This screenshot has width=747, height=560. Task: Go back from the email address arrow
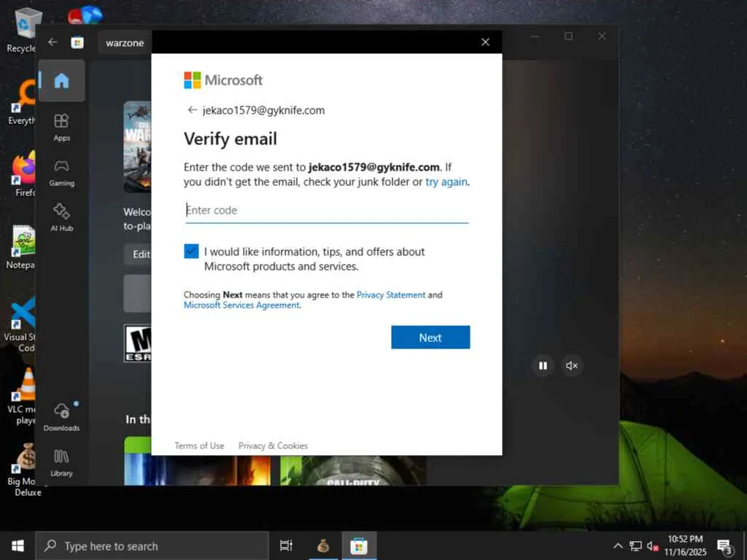click(192, 110)
